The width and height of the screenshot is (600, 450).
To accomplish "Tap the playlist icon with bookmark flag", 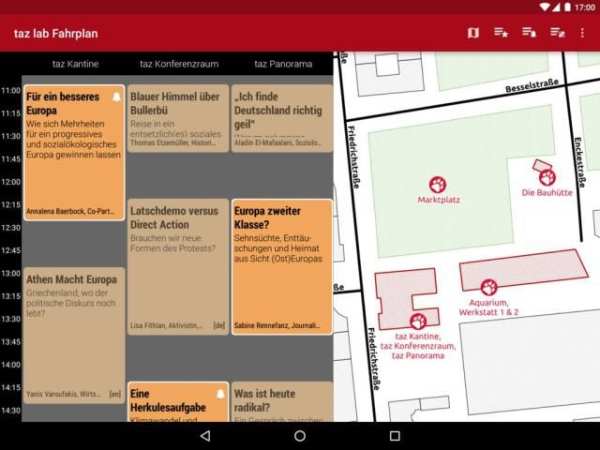I will point(529,33).
